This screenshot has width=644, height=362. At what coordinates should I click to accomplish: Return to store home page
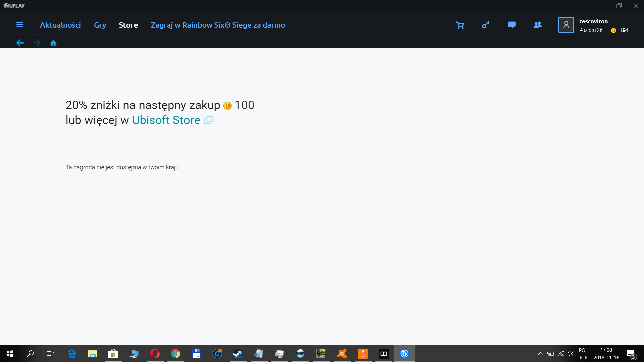click(53, 43)
